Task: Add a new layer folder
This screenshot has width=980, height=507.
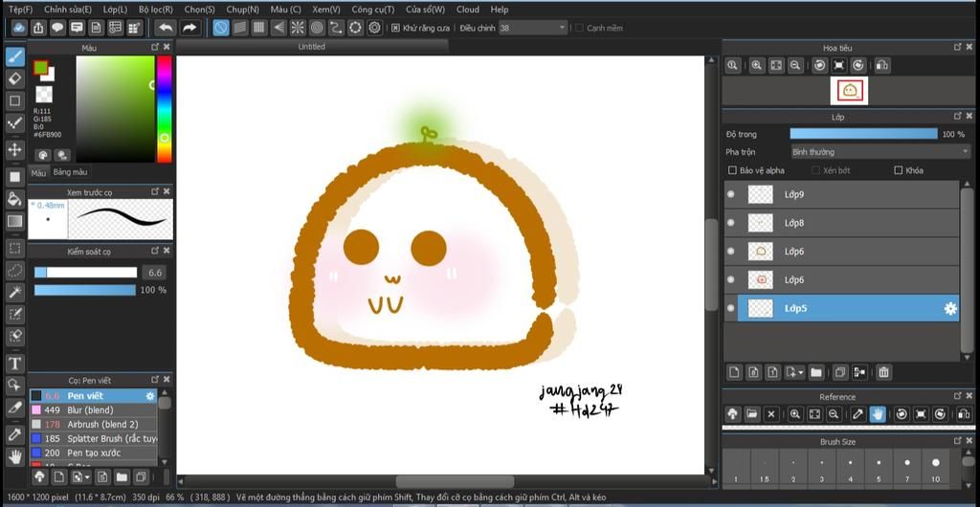Action: pos(815,372)
